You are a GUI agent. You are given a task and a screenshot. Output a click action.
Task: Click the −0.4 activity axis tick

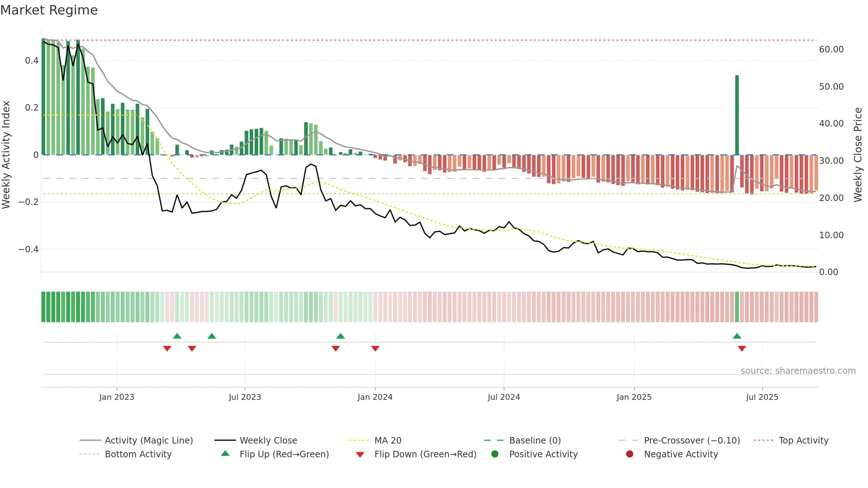pyautogui.click(x=29, y=249)
